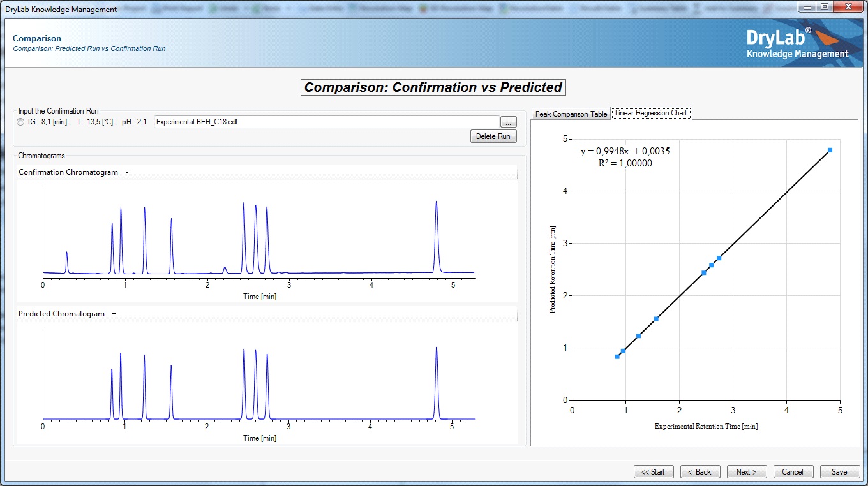Image resolution: width=868 pixels, height=486 pixels.
Task: Click the top-right data point at 4.8 min
Action: pyautogui.click(x=830, y=150)
